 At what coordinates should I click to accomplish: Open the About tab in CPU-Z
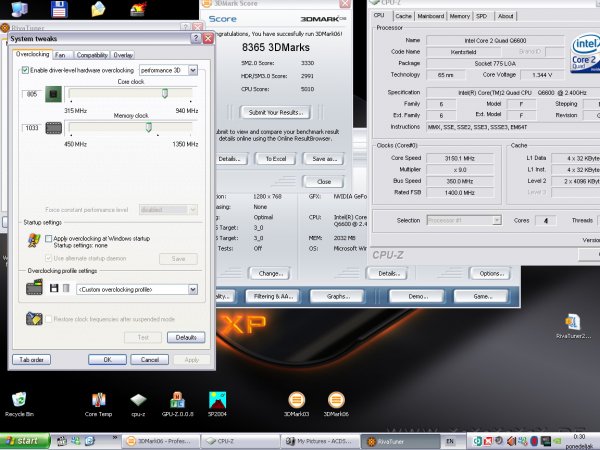(505, 16)
